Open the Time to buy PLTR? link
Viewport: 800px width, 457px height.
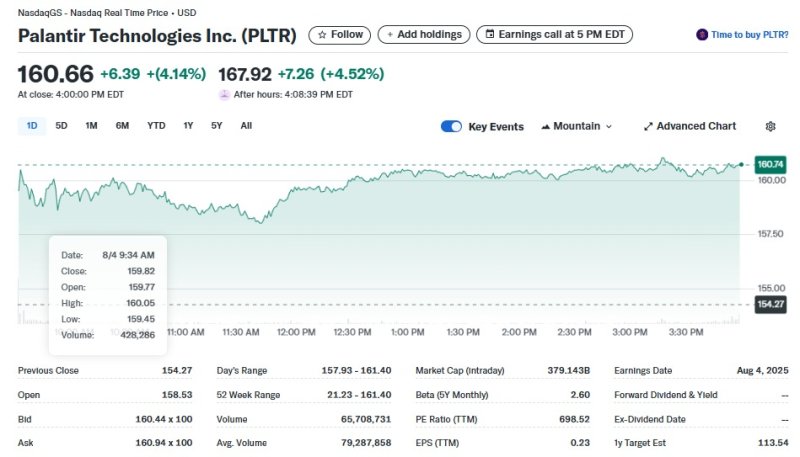tap(749, 35)
